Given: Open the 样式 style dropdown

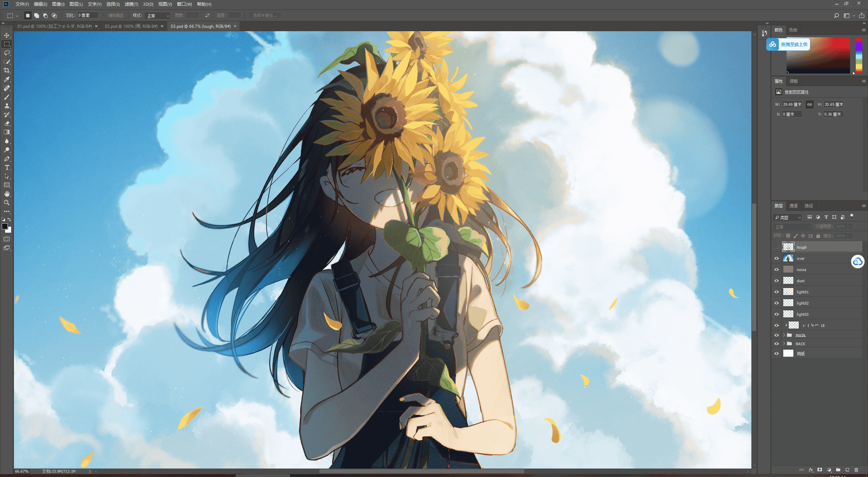Looking at the screenshot, I should [157, 16].
